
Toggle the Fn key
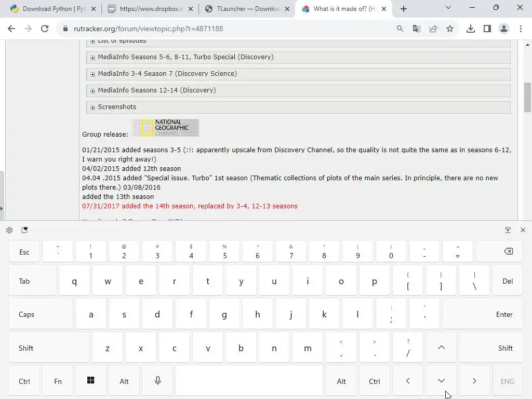click(x=58, y=381)
